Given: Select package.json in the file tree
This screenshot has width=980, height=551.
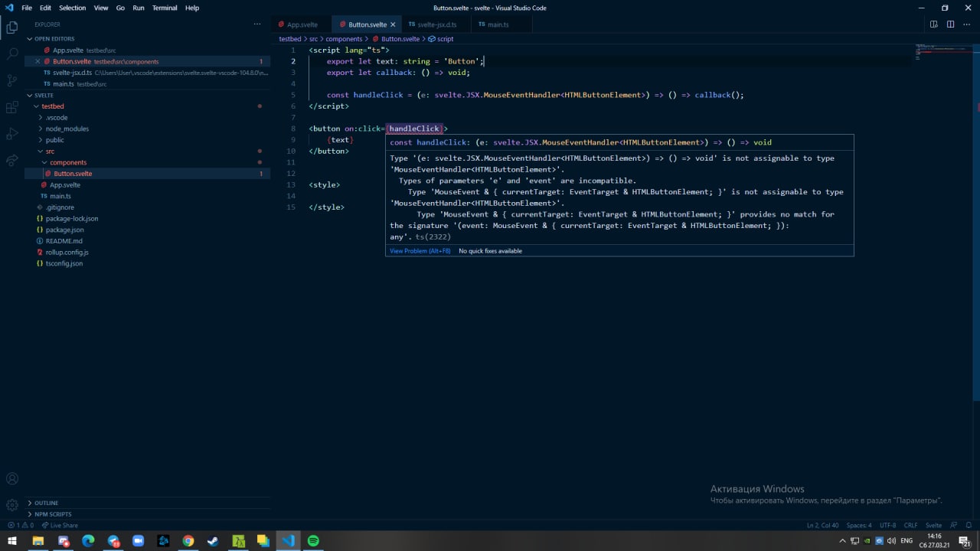Looking at the screenshot, I should coord(64,230).
